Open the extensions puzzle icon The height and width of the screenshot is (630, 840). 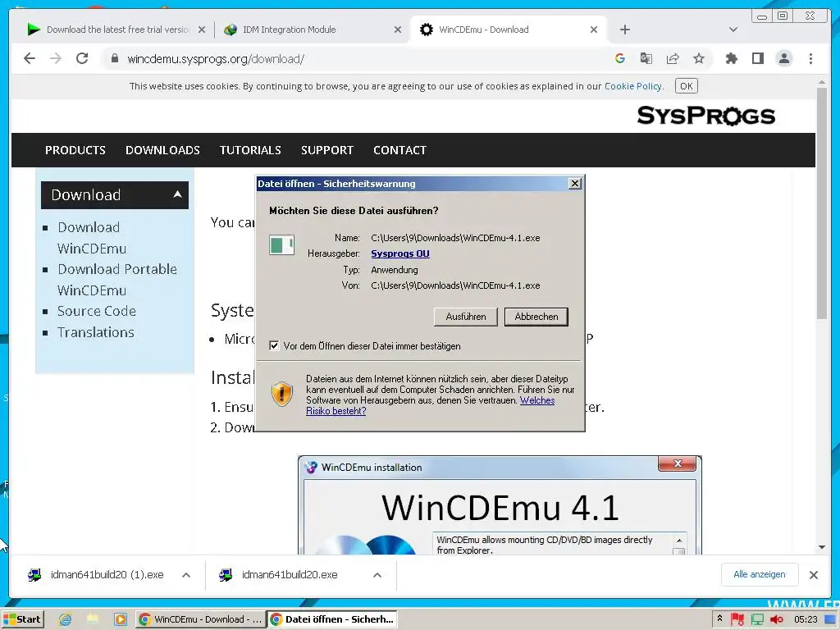click(x=731, y=58)
